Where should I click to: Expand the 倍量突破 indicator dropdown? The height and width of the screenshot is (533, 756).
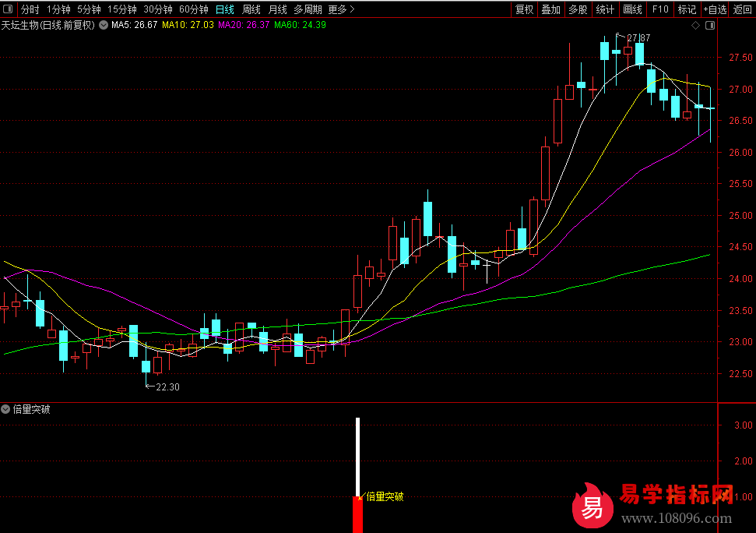click(x=5, y=410)
